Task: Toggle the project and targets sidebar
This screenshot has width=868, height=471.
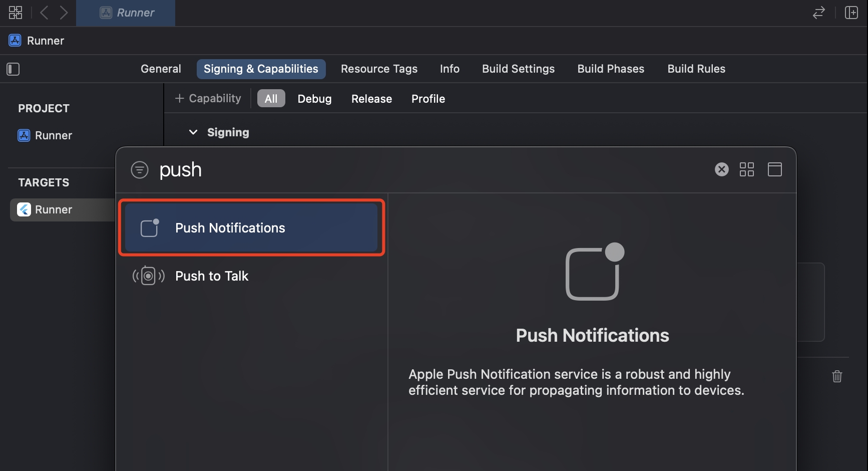Action: (x=13, y=69)
